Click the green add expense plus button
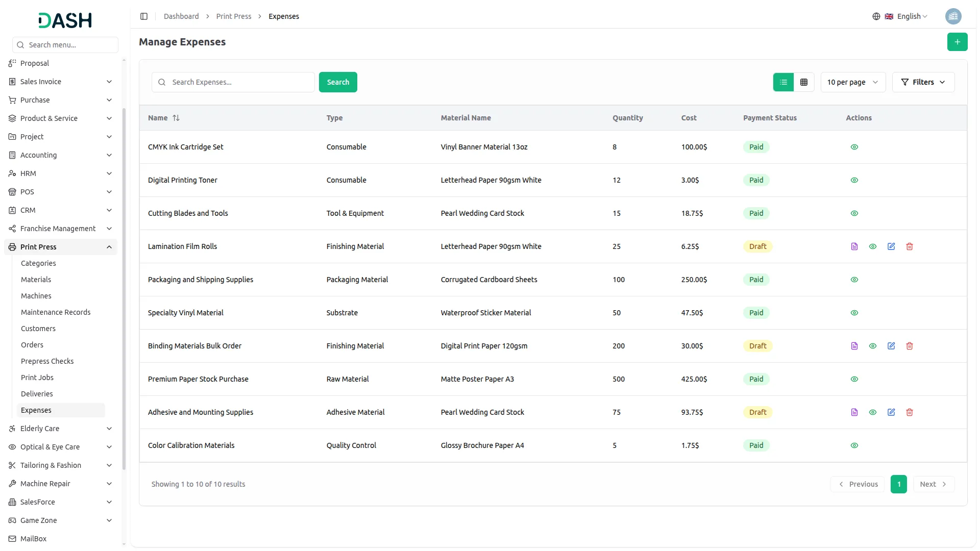980x551 pixels. [x=957, y=42]
